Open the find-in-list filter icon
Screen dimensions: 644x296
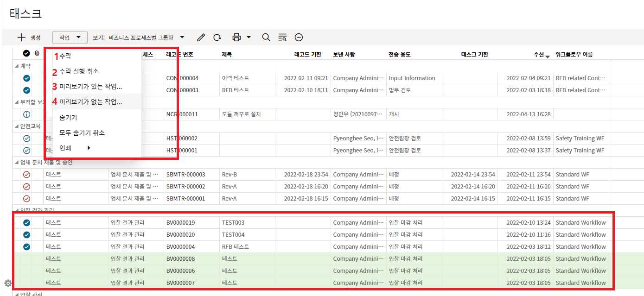282,38
